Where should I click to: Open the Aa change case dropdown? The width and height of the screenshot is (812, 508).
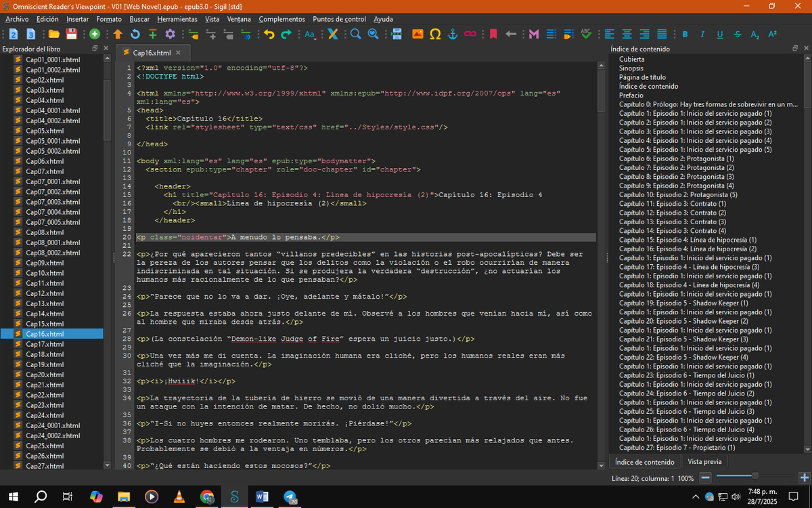(x=311, y=34)
